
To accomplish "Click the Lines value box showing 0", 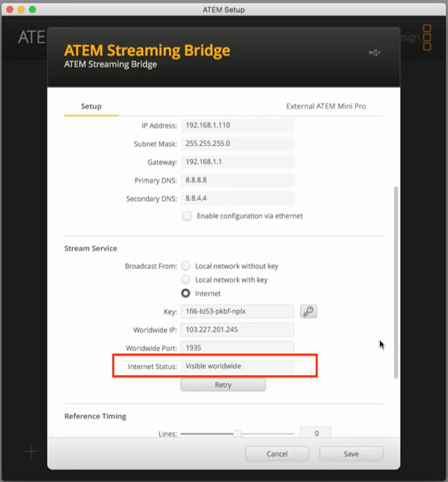I will [316, 433].
